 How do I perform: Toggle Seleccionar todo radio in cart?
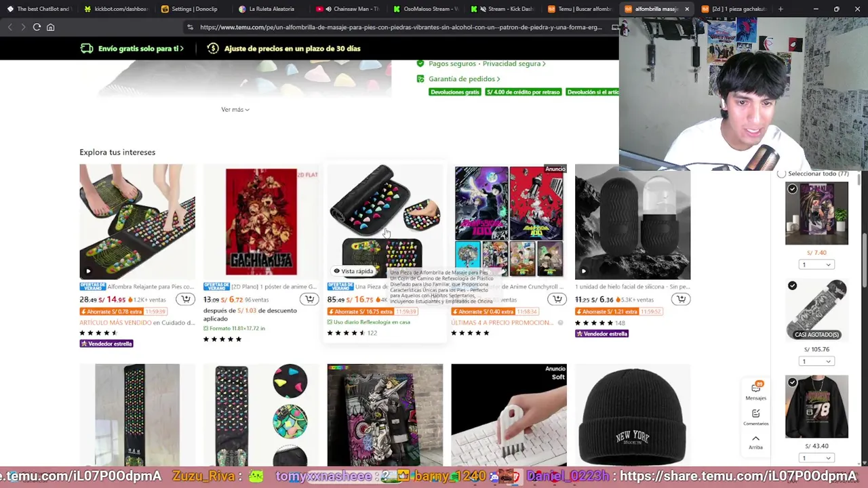[x=781, y=174]
